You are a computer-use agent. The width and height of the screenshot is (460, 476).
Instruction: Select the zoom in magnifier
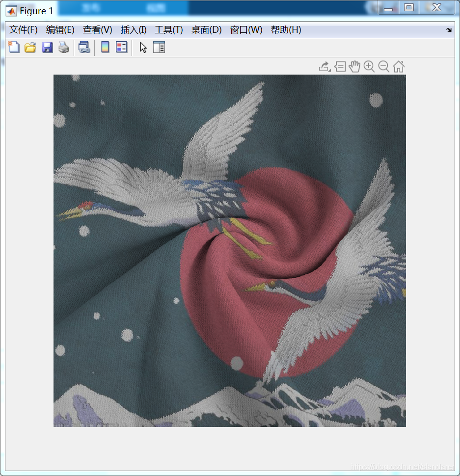coord(369,66)
